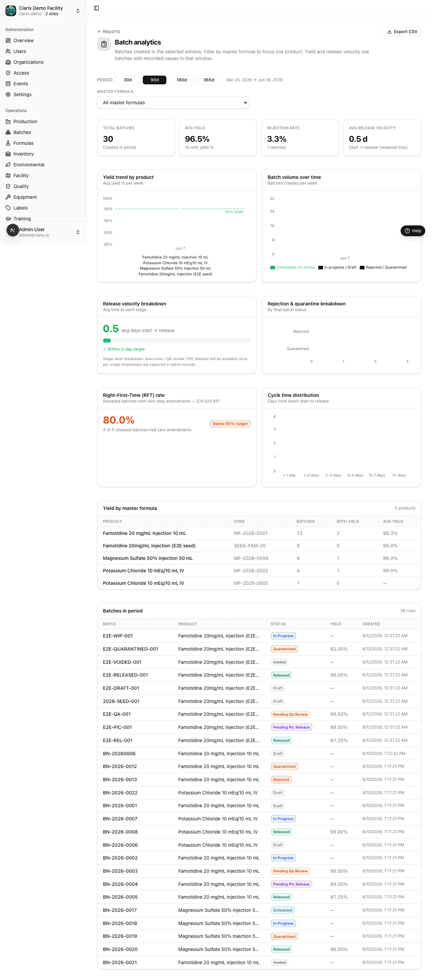Click the 82.00% yield value
The height and width of the screenshot is (980, 432).
339,649
